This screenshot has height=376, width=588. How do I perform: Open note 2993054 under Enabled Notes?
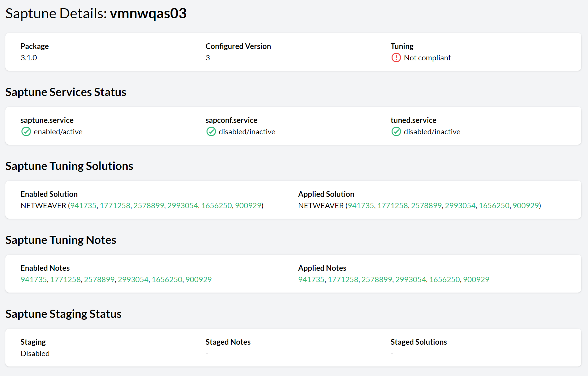click(x=133, y=279)
